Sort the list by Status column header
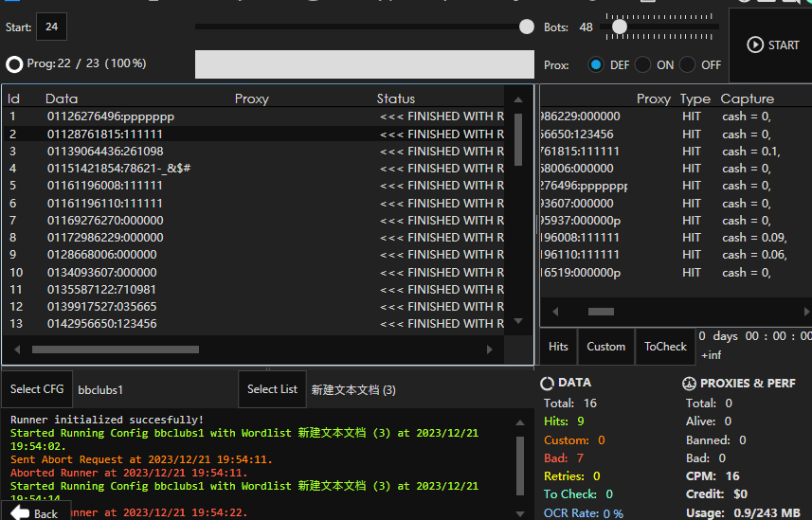Image resolution: width=812 pixels, height=520 pixels. tap(395, 99)
